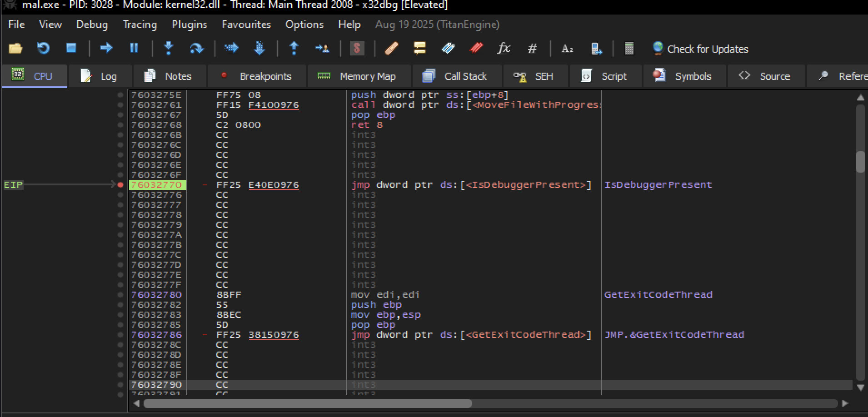Click the horizontal scrollbar thumb below disassembly
This screenshot has height=417, width=868.
pyautogui.click(x=308, y=403)
